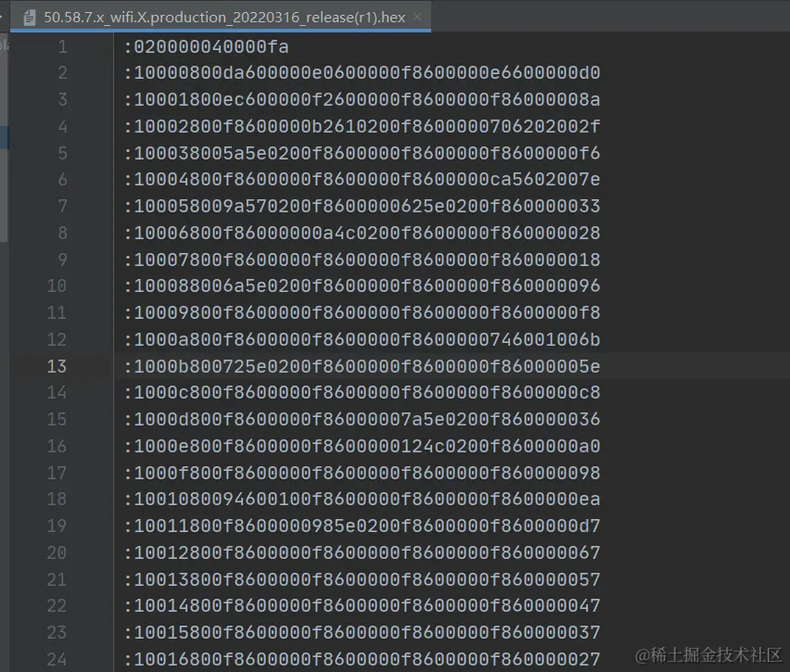The image size is (790, 672).
Task: Close the hex file tab
Action: tap(417, 17)
